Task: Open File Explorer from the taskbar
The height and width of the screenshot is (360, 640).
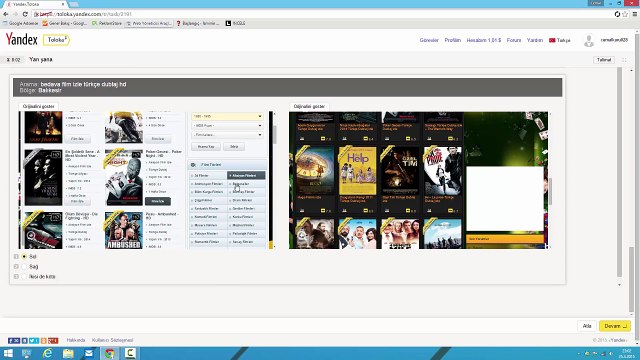Action: [x=68, y=353]
